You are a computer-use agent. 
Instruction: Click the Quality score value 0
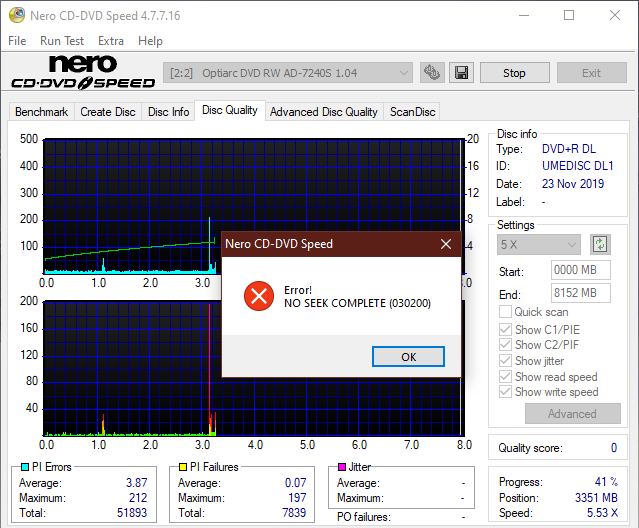coord(614,448)
